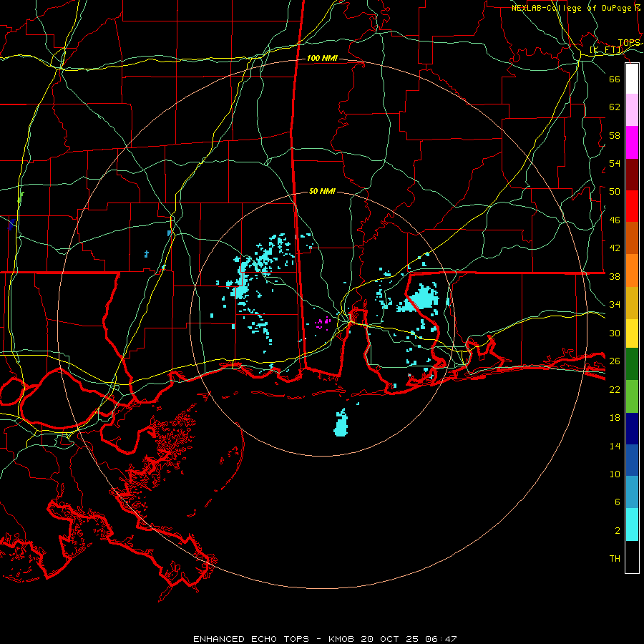Select the bright red legend swatch
The image size is (644, 644).
[632, 206]
